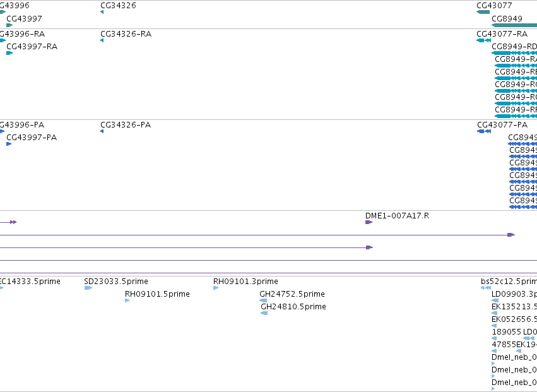
Task: Click protein label CG43997-PA
Action: point(32,138)
